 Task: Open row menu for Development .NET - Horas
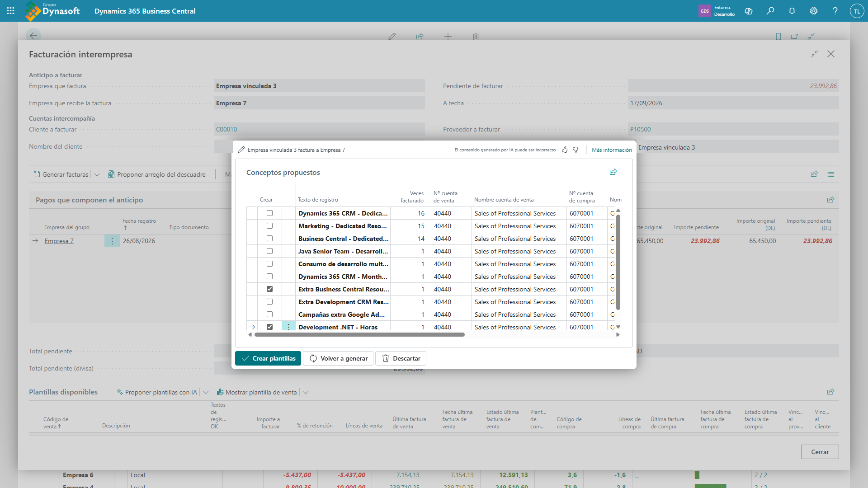[288, 327]
